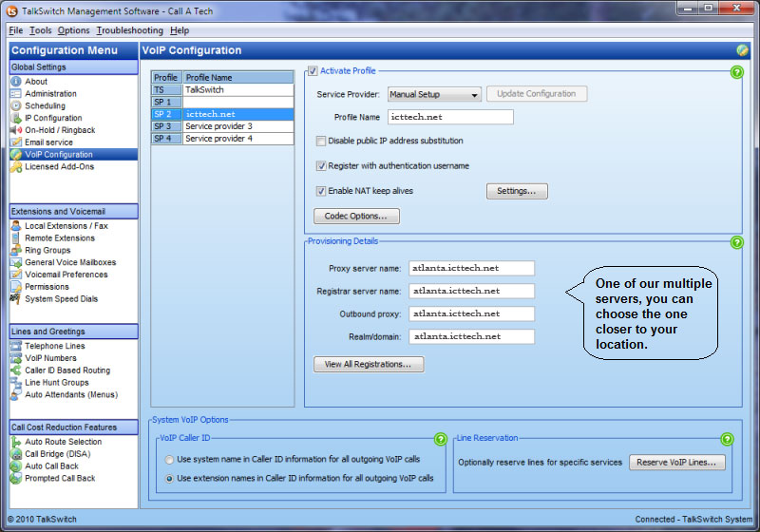Screen dimensions: 760x532
Task: Open the Tools menu
Action: [41, 30]
